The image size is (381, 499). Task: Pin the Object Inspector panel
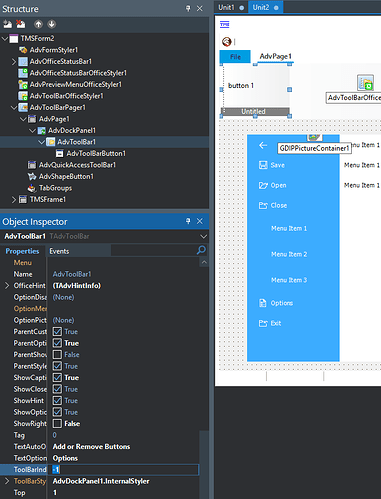click(188, 221)
